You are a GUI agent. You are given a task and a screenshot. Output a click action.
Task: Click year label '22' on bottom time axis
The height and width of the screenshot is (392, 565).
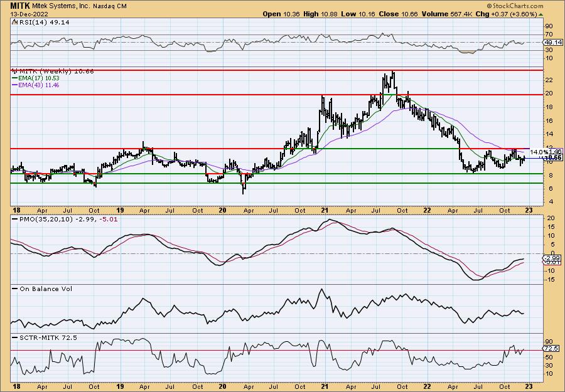click(x=427, y=387)
